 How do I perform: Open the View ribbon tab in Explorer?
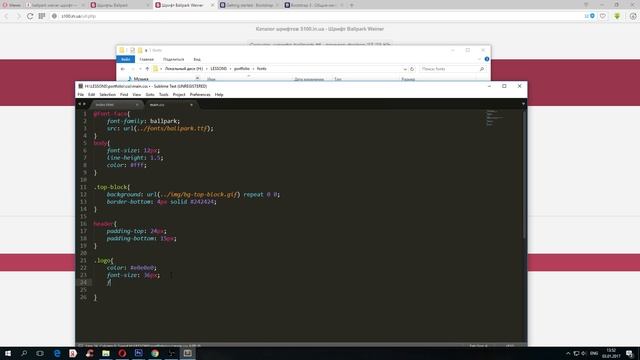[197, 60]
